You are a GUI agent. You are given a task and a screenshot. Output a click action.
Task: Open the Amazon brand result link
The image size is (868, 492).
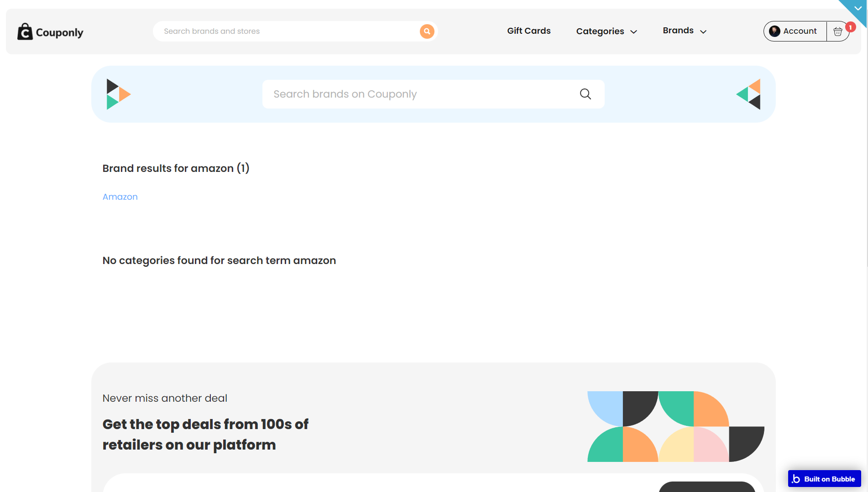120,197
